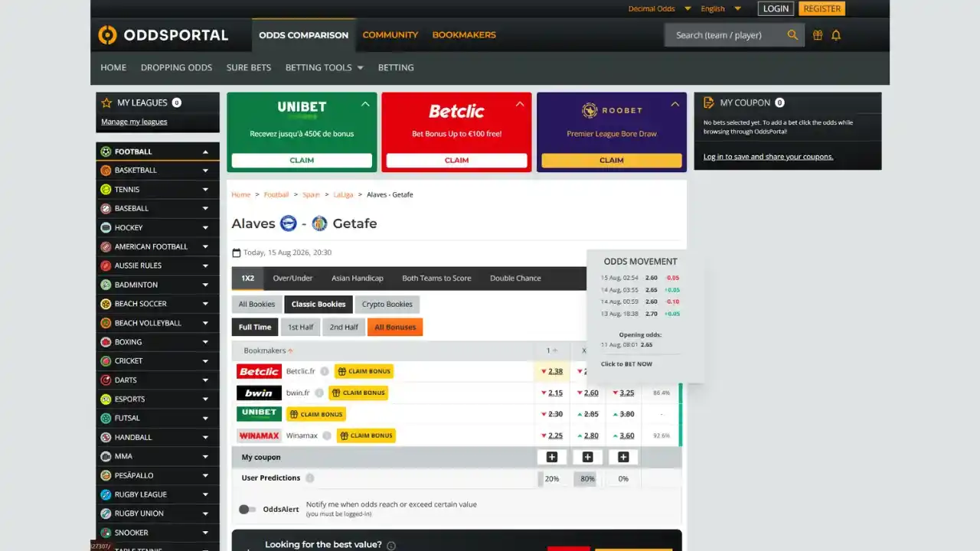Select the 2nd Half period tab
Viewport: 980px width, 551px height.
tap(344, 328)
